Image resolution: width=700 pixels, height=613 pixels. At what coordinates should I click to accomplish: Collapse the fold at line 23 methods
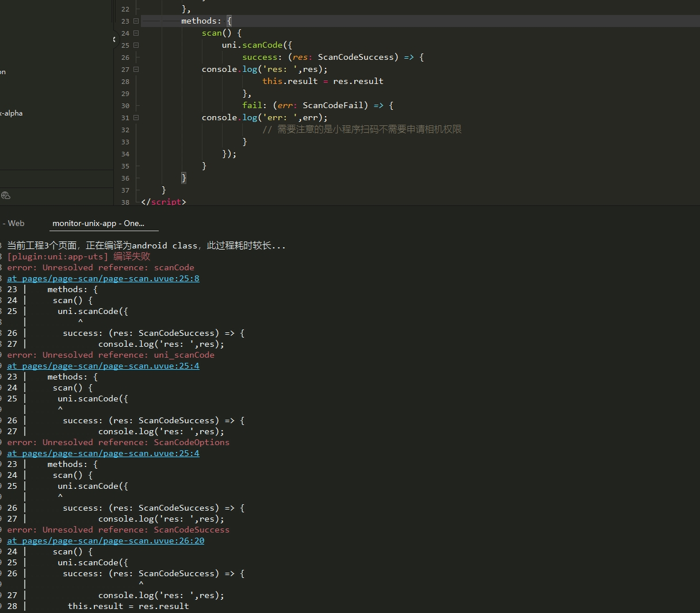[136, 21]
